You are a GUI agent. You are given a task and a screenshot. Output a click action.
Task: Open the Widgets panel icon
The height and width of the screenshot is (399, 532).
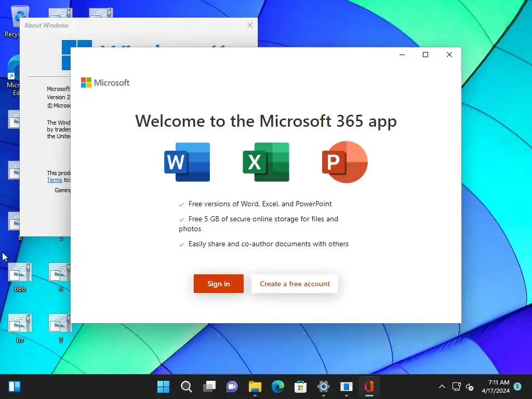(x=15, y=387)
